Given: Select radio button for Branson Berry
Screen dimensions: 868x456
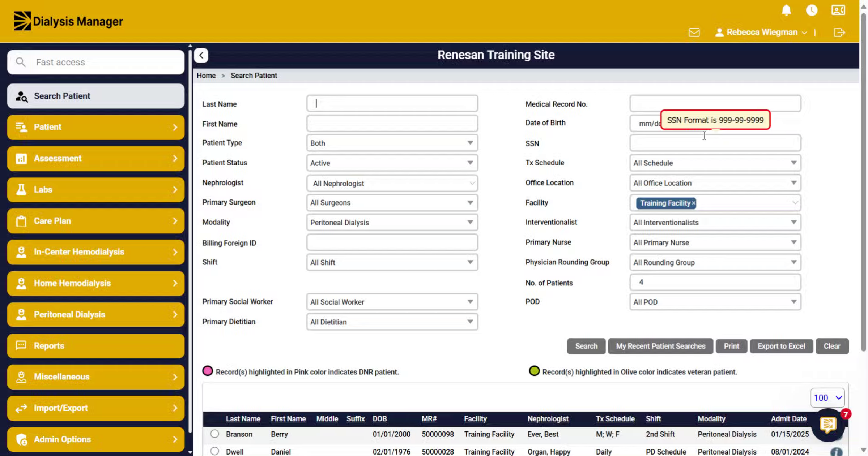Looking at the screenshot, I should [214, 434].
